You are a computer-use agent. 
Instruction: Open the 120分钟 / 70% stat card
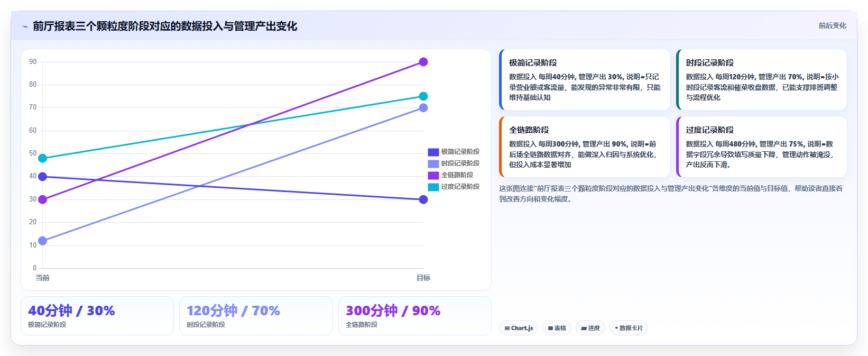256,316
